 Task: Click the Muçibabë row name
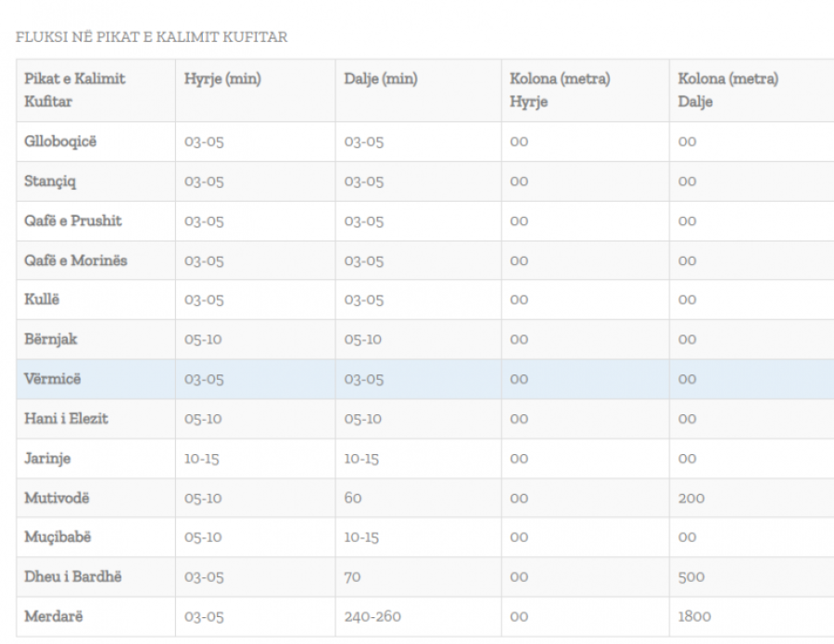tap(58, 537)
